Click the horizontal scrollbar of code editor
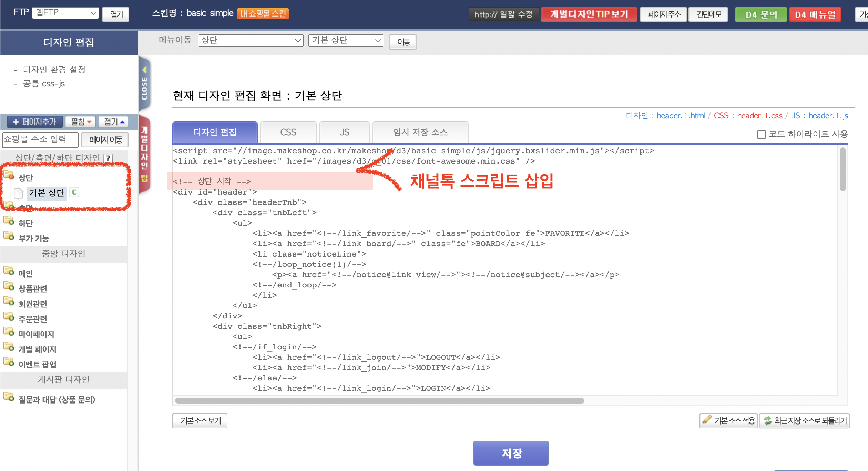Viewport: 868px width, 471px height. point(379,401)
